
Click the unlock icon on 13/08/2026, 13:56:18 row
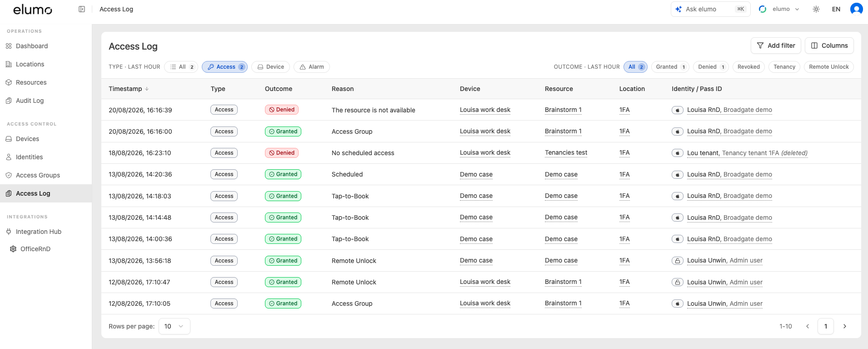pos(678,261)
